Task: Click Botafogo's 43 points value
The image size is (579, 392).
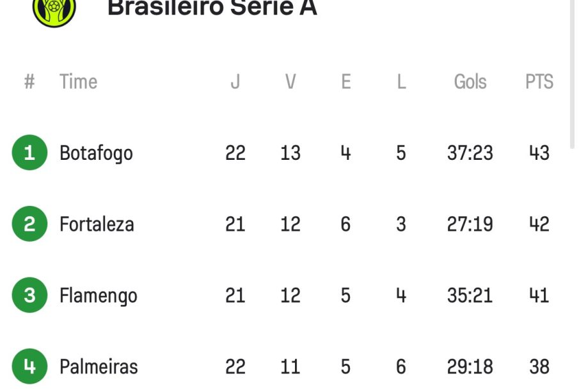Action: pyautogui.click(x=539, y=153)
